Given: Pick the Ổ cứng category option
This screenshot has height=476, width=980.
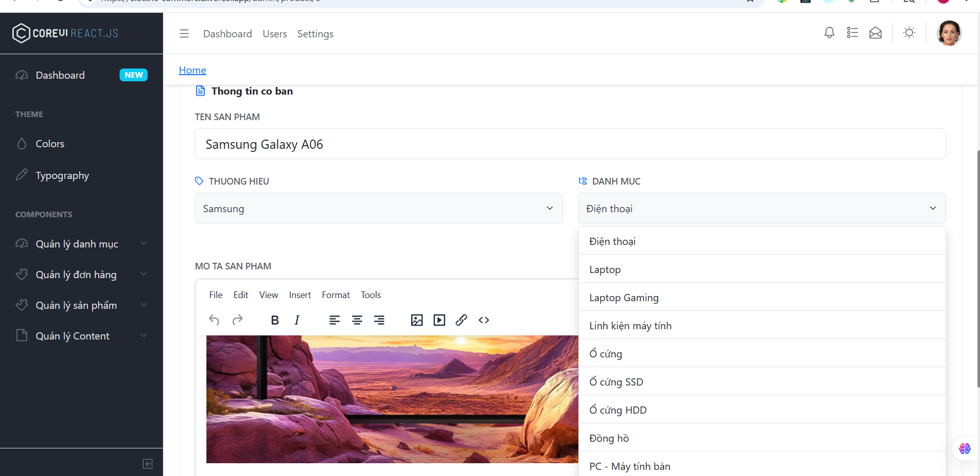Looking at the screenshot, I should click(x=762, y=353).
